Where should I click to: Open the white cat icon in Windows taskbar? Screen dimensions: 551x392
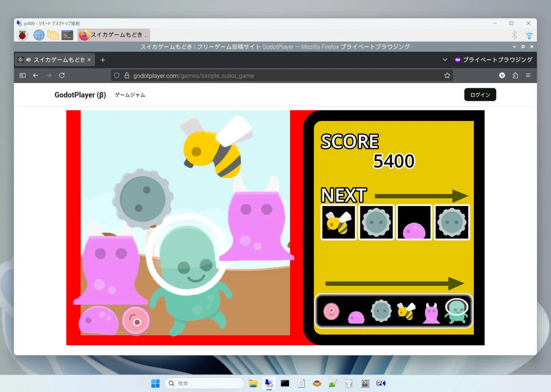point(349,383)
